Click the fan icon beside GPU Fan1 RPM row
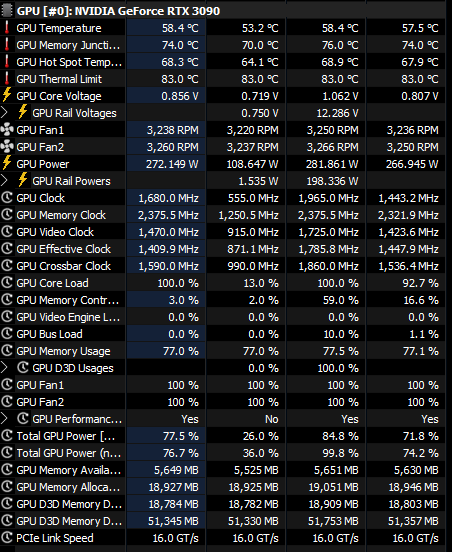 [x=7, y=130]
